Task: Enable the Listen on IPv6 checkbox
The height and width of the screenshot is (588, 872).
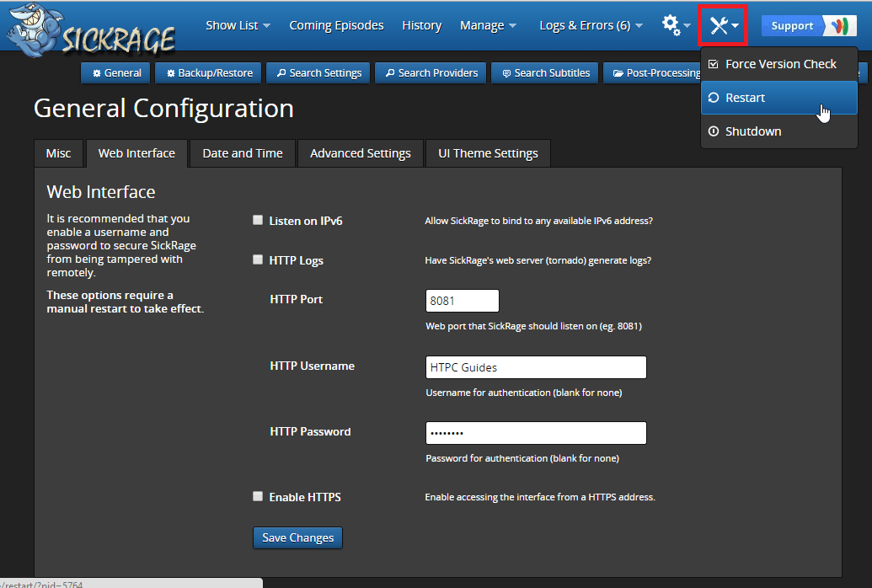Action: click(258, 221)
